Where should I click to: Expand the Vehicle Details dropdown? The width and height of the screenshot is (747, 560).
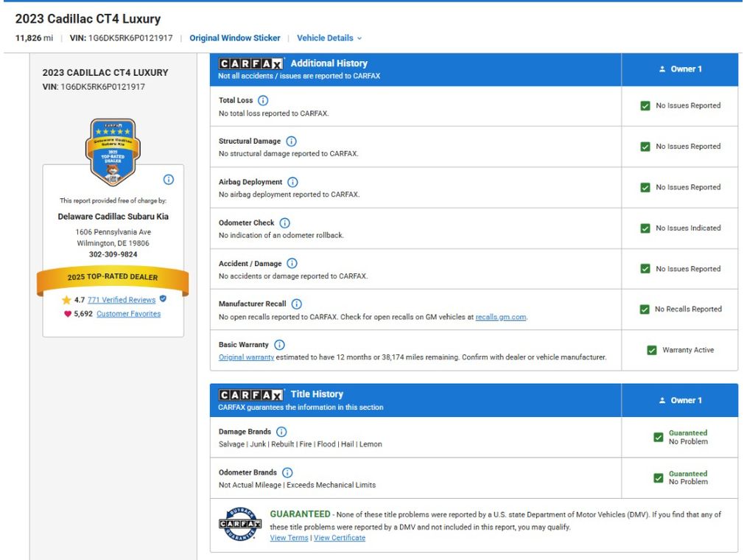coord(329,38)
